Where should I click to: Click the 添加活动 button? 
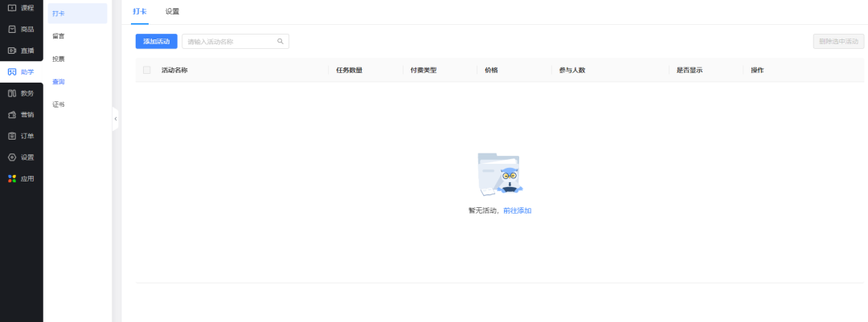point(156,41)
